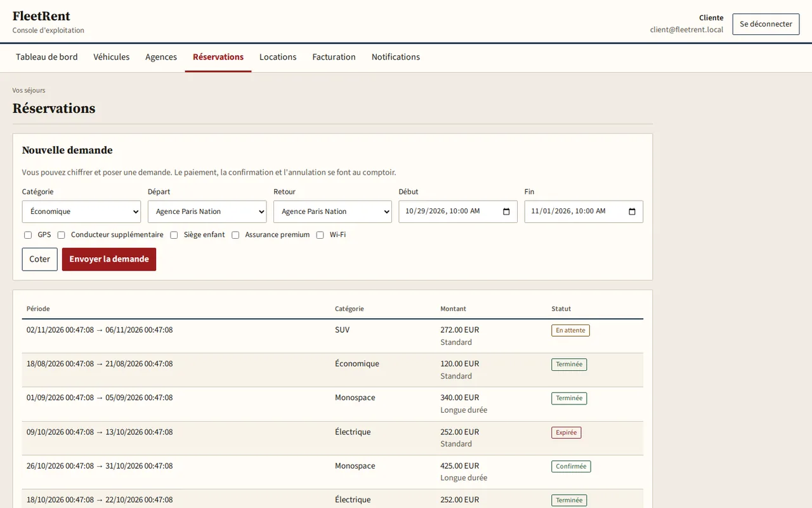The image size is (812, 508).
Task: Enable the GPS option checkbox
Action: coord(28,235)
